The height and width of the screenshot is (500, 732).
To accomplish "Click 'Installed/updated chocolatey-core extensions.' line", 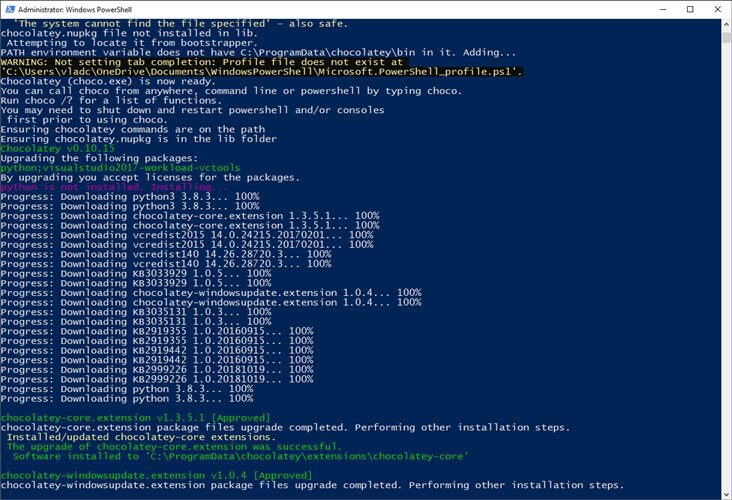I will 141,437.
